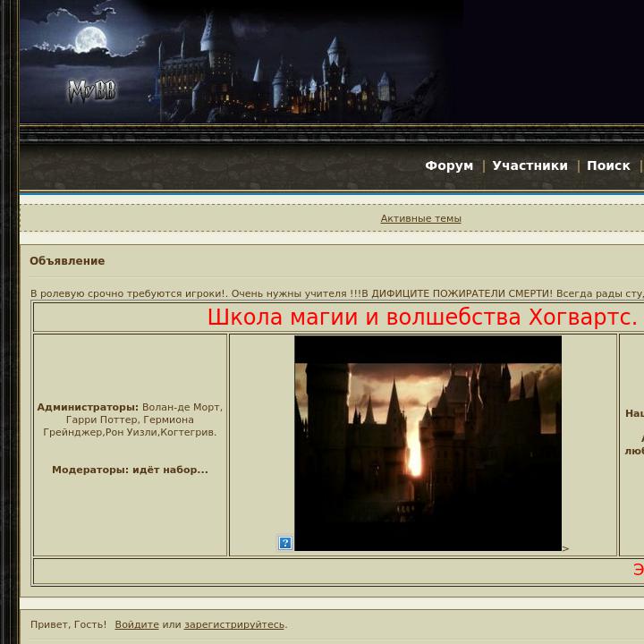Open the Участники menu item
This screenshot has width=644, height=644.
(x=530, y=165)
